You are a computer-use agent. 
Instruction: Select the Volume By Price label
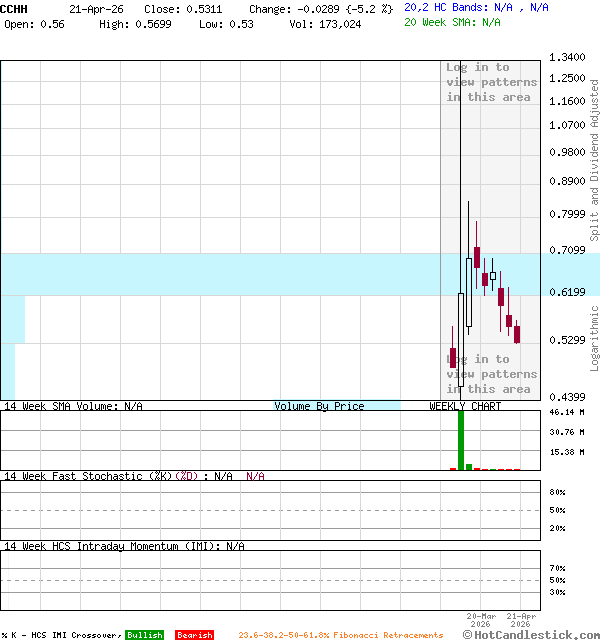click(x=319, y=406)
